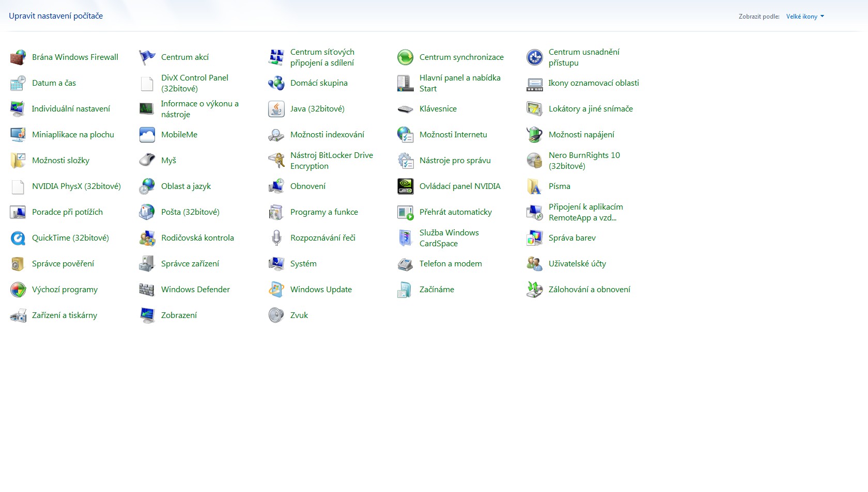This screenshot has width=868, height=492.
Task: Open the Zobrazit podle Velké ikony dropdown
Action: point(805,17)
